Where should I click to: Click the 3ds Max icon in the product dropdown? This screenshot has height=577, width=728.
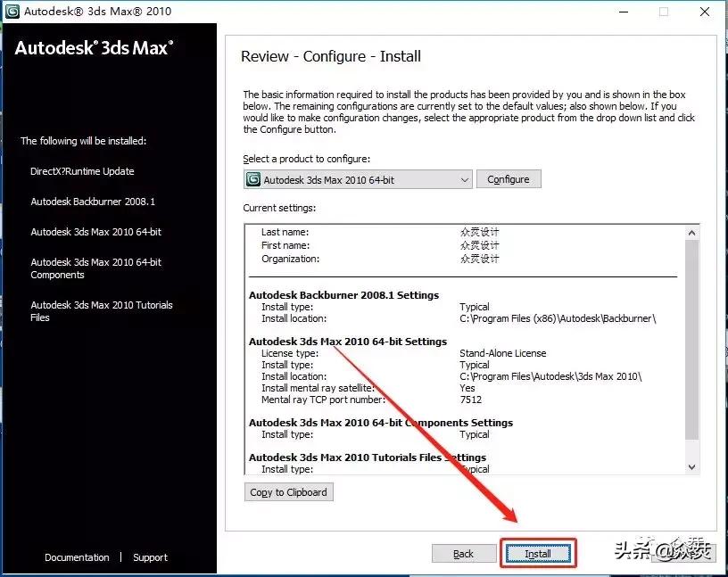point(253,179)
